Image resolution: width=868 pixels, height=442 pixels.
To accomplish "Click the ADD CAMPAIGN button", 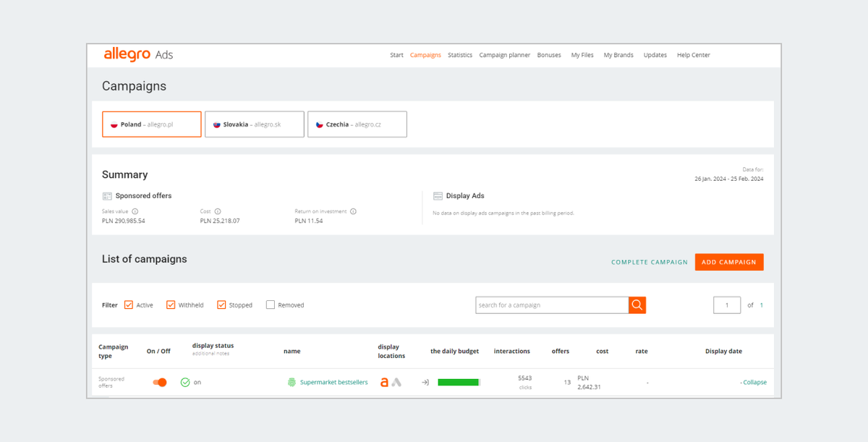I will click(729, 262).
